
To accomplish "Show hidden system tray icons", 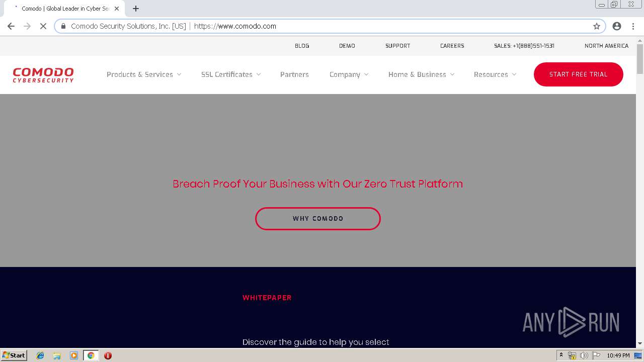I will [x=561, y=355].
